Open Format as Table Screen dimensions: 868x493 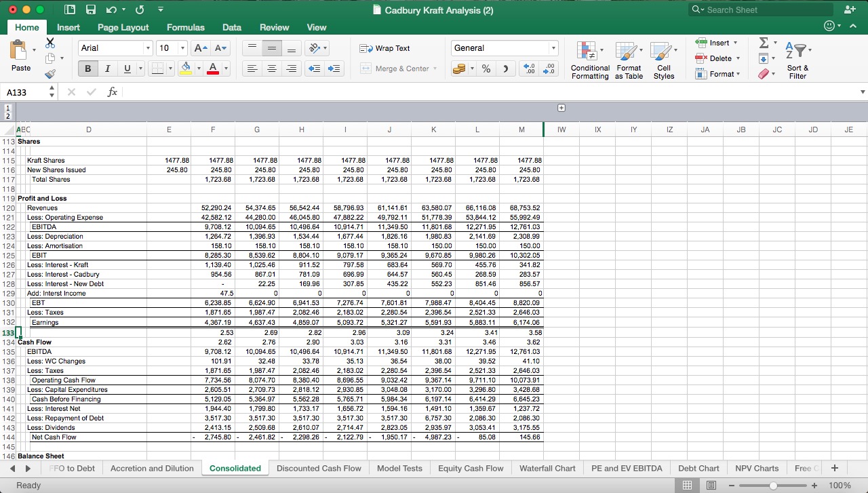(629, 60)
